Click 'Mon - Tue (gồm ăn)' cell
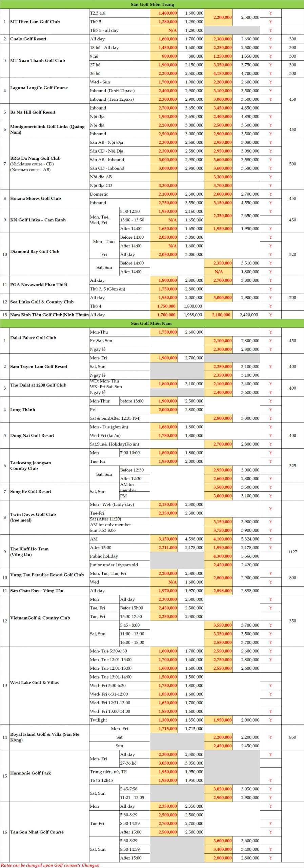This screenshot has width=304, height=868. [x=119, y=427]
